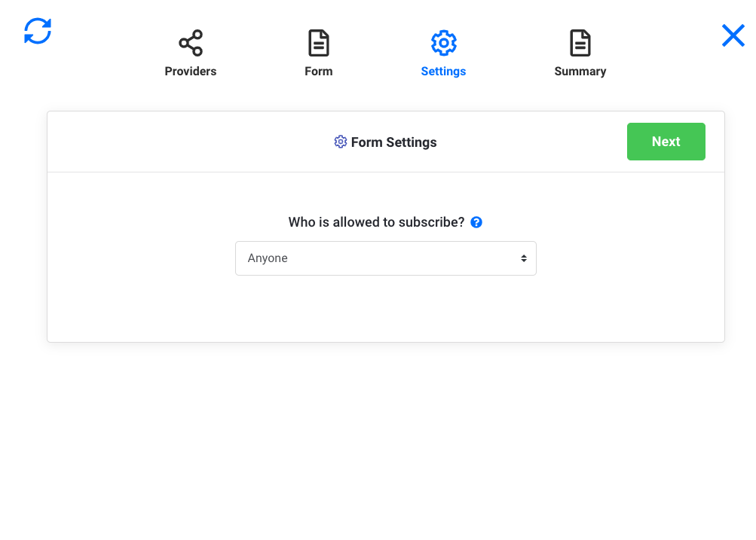The image size is (756, 540).
Task: Select the Settings step label
Action: (443, 71)
